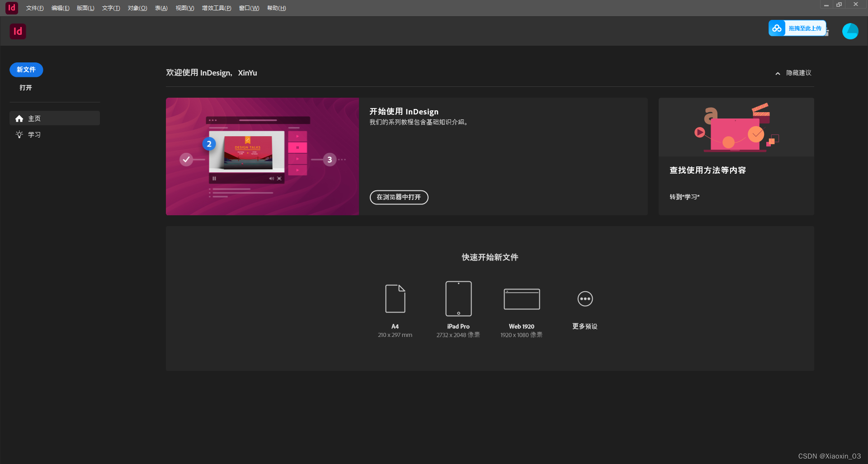Click the large InDesign home logo

point(18,31)
